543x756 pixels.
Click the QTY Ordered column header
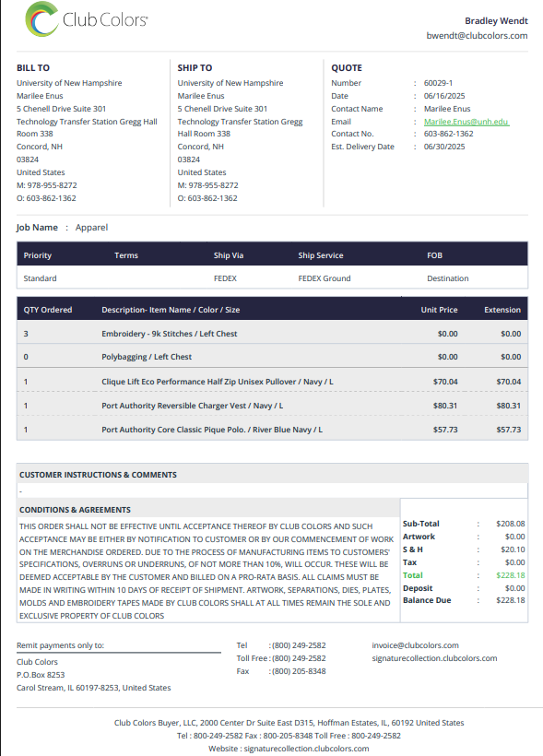tap(48, 310)
